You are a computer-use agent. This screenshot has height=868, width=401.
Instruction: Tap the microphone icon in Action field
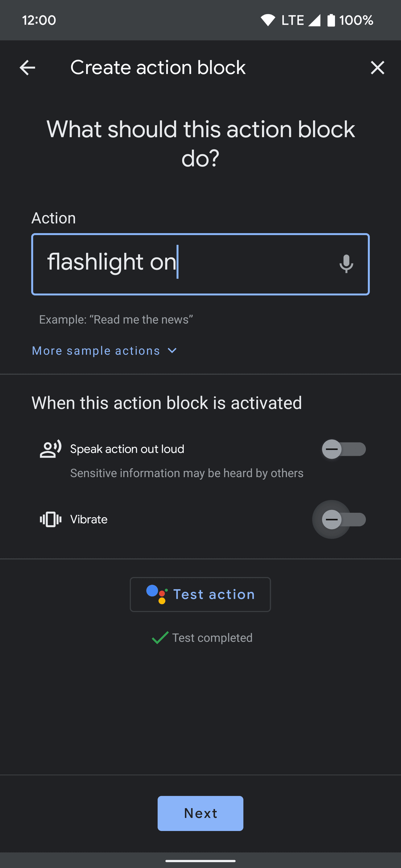click(x=346, y=264)
